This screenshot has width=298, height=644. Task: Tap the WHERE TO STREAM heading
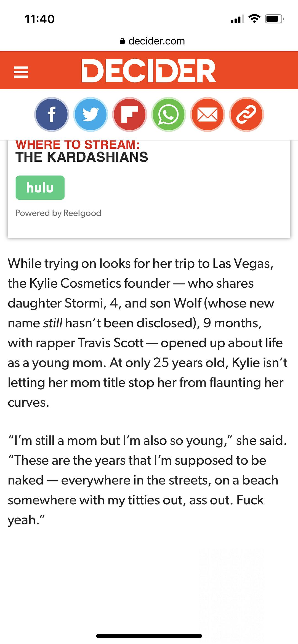[78, 145]
